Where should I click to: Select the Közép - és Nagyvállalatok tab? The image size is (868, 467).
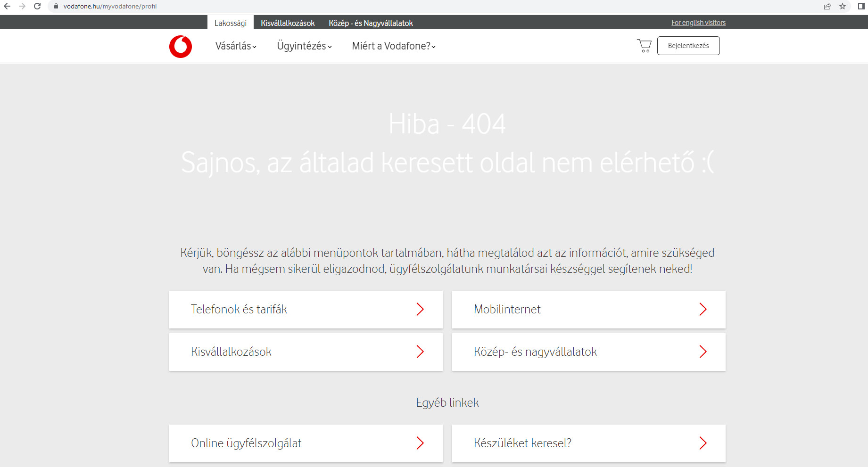371,23
